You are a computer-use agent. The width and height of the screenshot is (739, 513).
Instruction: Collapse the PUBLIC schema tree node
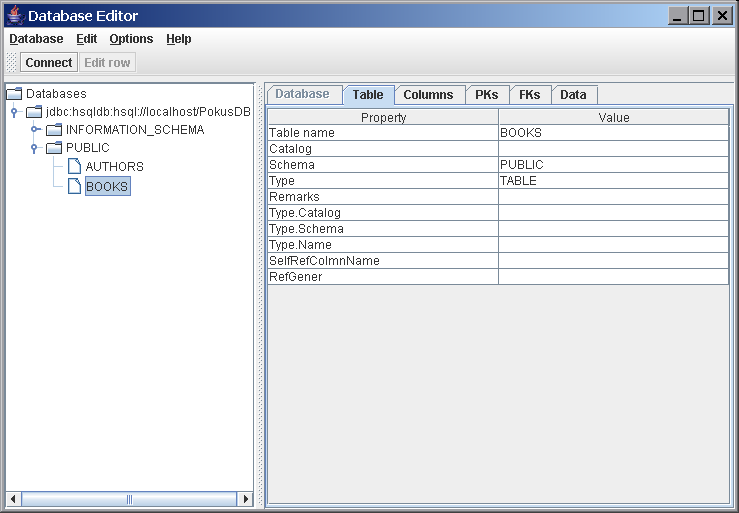point(34,149)
